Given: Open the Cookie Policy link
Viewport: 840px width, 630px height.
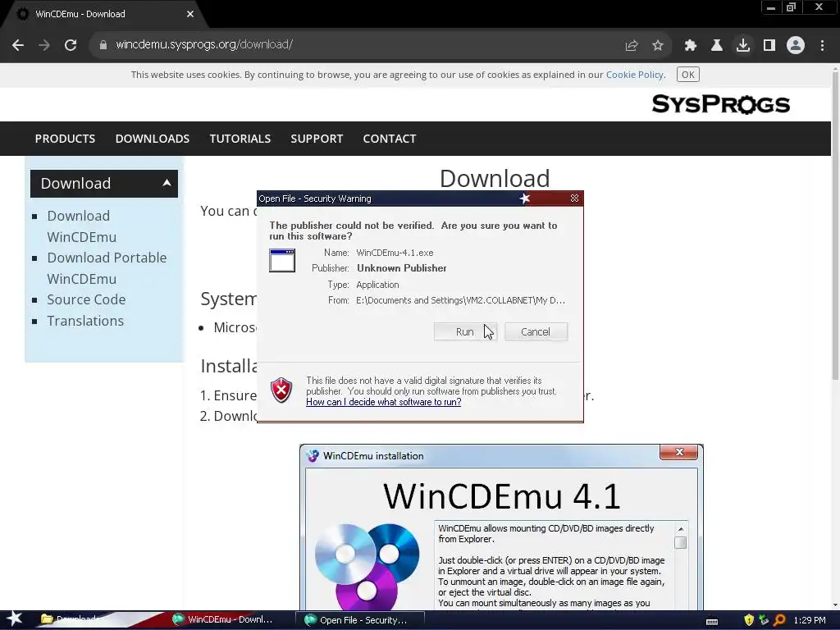Looking at the screenshot, I should tap(635, 75).
